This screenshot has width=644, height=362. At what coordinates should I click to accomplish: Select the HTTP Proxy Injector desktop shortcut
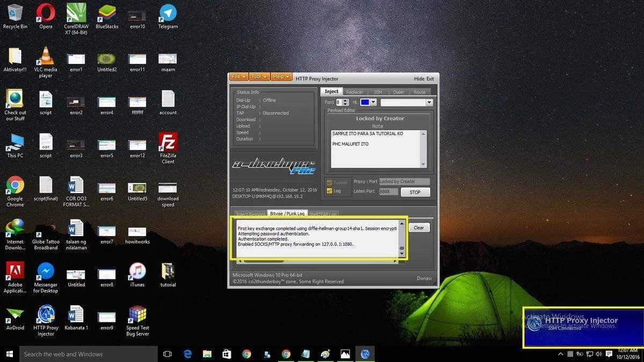[x=46, y=320]
